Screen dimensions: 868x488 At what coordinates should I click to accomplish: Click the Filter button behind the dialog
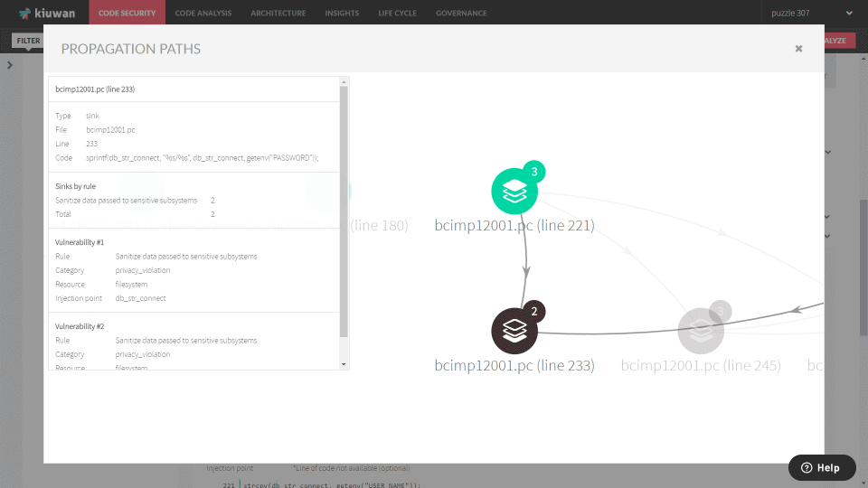pyautogui.click(x=28, y=41)
